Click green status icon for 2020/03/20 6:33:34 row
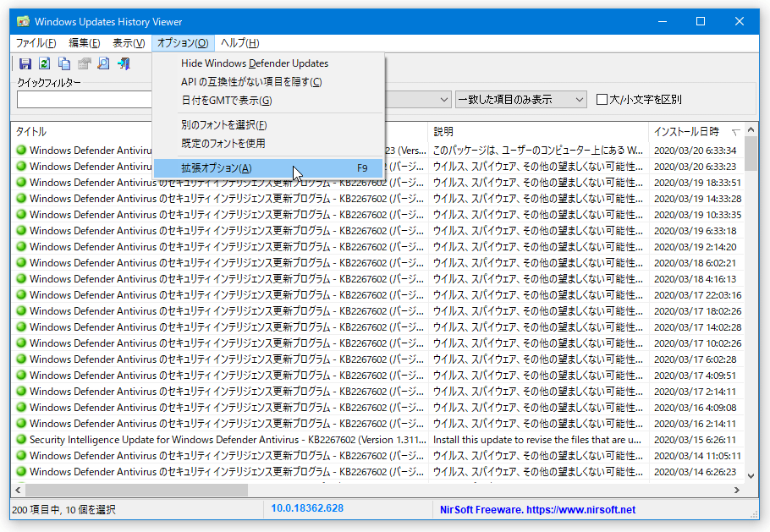Screen dimensions: 770x532 click(x=21, y=150)
